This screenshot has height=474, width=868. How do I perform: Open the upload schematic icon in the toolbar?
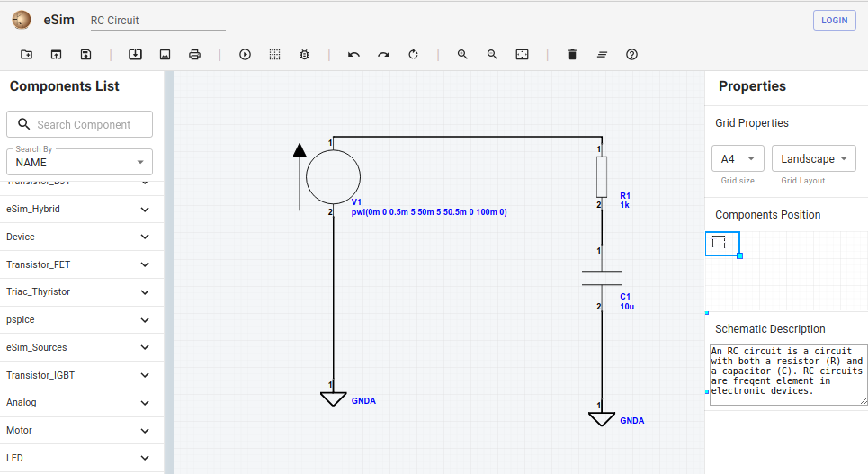(56, 54)
